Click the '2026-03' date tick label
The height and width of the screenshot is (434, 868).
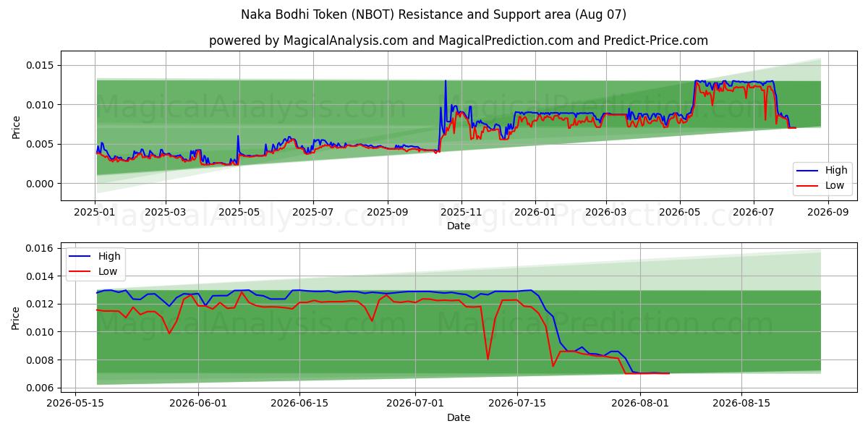coord(606,212)
